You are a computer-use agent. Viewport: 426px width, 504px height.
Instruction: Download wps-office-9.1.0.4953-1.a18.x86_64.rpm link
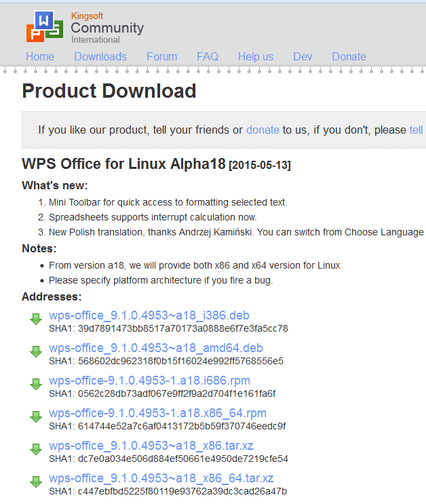pos(157,413)
